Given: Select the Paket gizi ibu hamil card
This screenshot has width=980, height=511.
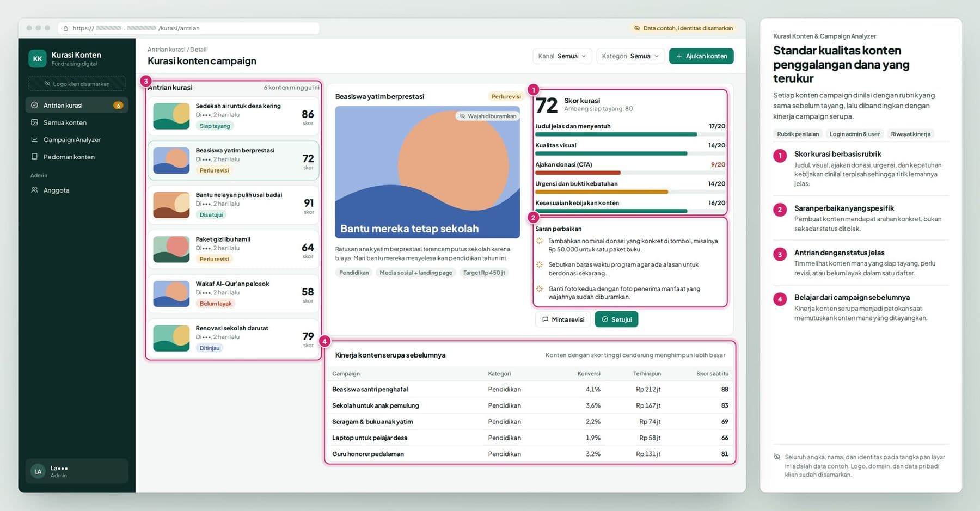Looking at the screenshot, I should click(x=234, y=249).
